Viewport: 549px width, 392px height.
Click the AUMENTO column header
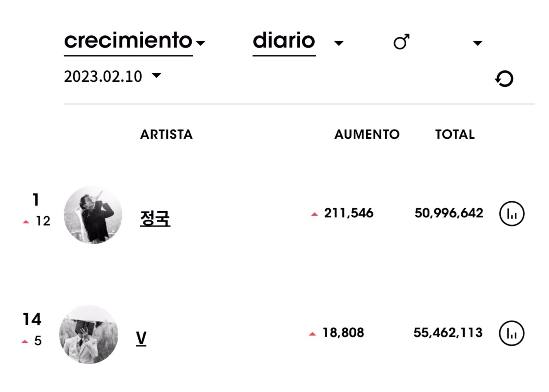pos(367,134)
